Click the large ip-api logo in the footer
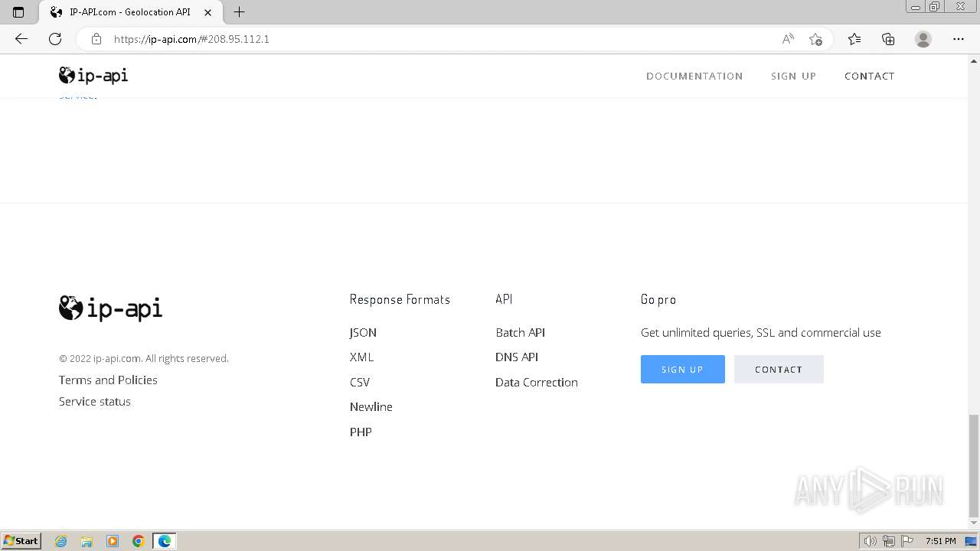Screen dimensions: 980x551 click(111, 308)
